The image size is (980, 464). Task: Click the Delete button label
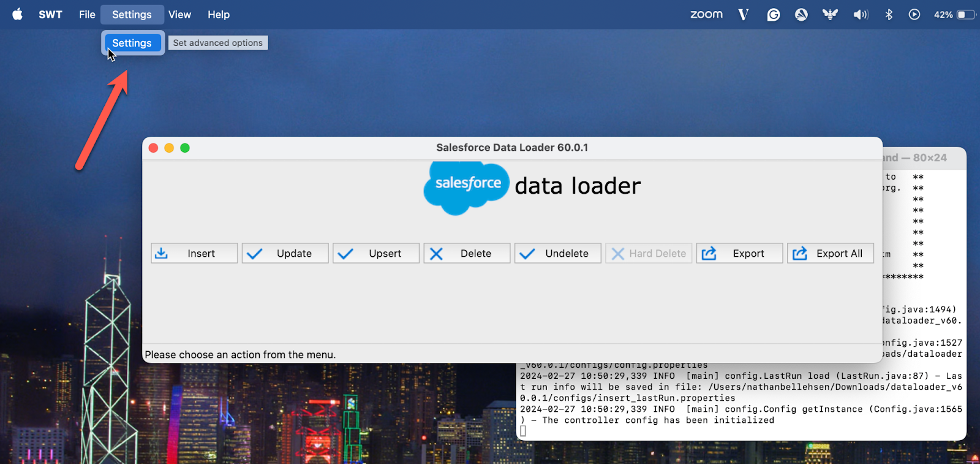pos(476,253)
